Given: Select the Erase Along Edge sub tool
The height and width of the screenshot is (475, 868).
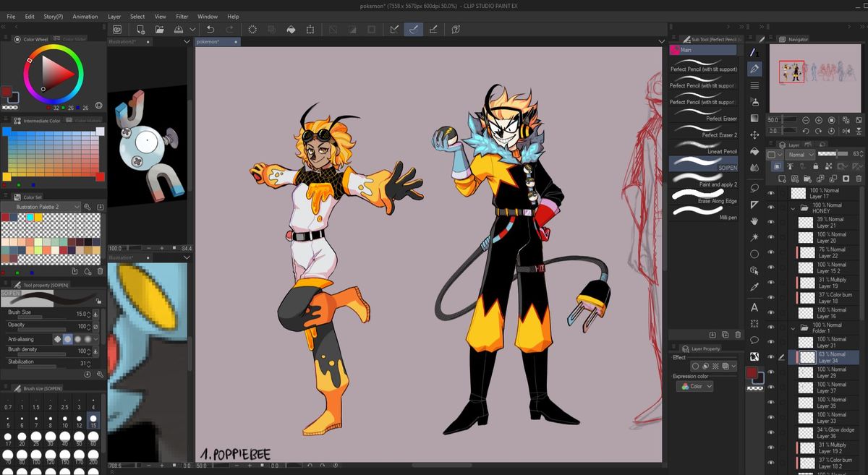Looking at the screenshot, I should click(x=703, y=199).
